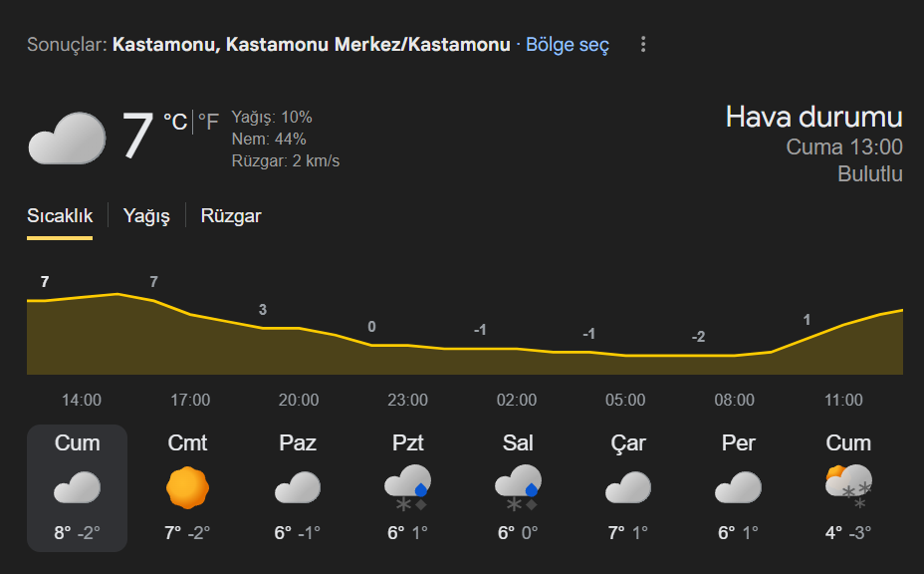This screenshot has width=924, height=574.
Task: Click the large current cloudy weather image
Action: (x=67, y=138)
